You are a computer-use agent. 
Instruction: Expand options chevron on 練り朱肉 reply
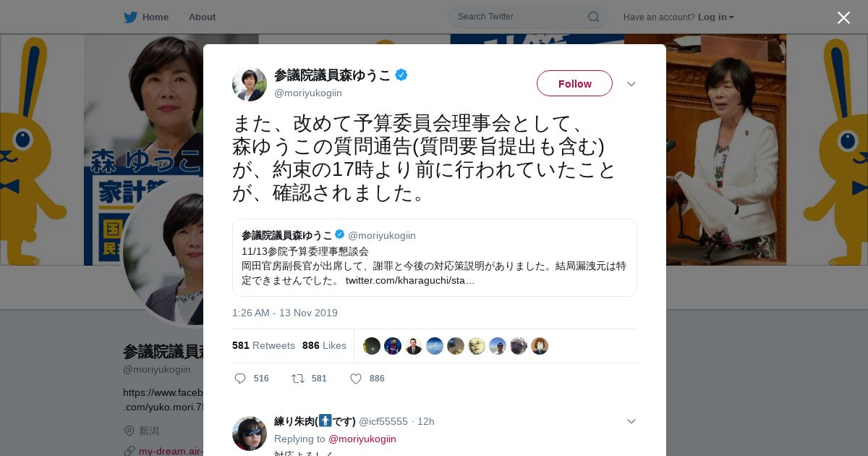coord(631,421)
